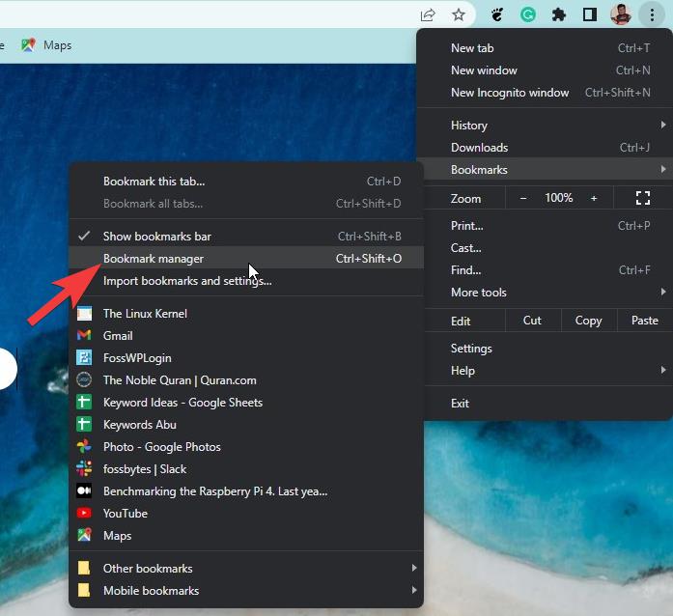Open Downloads from the menu

point(545,148)
